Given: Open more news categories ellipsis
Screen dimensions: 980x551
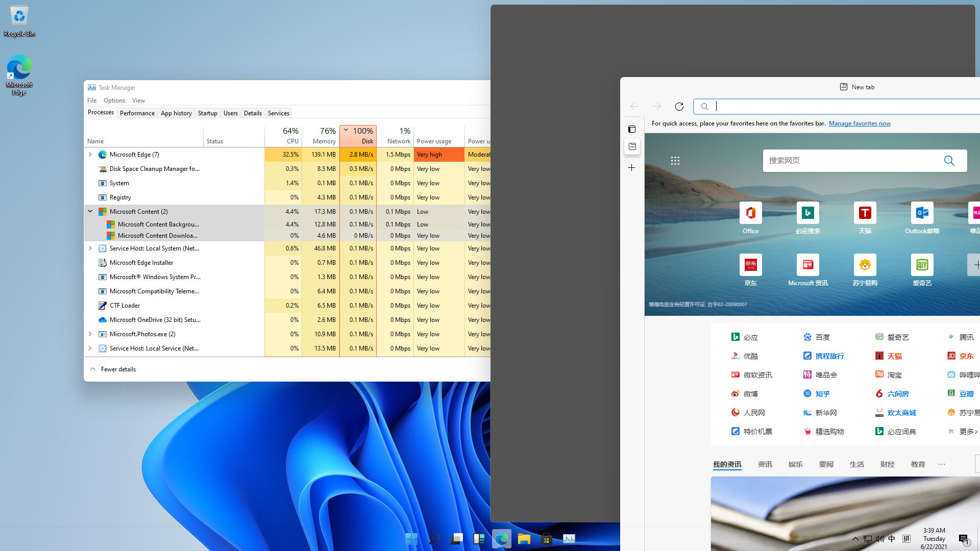Looking at the screenshot, I should pos(942,464).
